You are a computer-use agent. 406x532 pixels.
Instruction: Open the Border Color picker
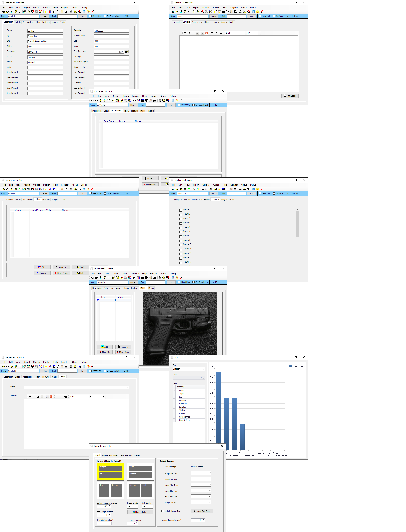140,512
